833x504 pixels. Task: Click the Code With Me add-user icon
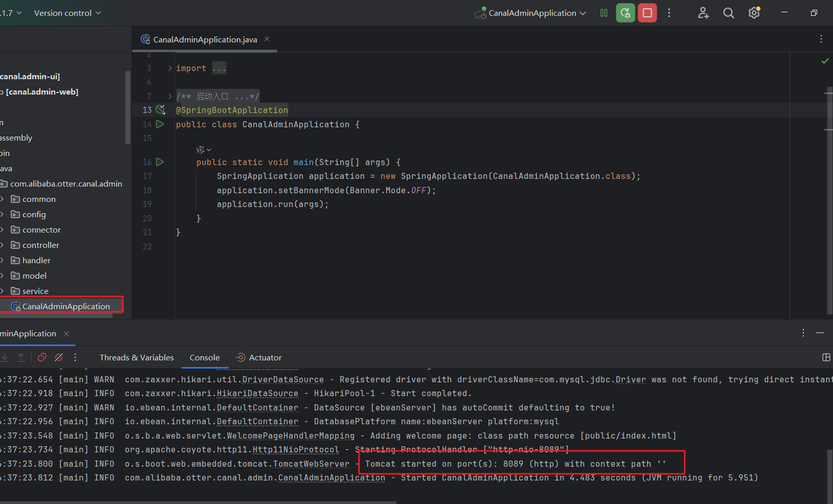[703, 13]
